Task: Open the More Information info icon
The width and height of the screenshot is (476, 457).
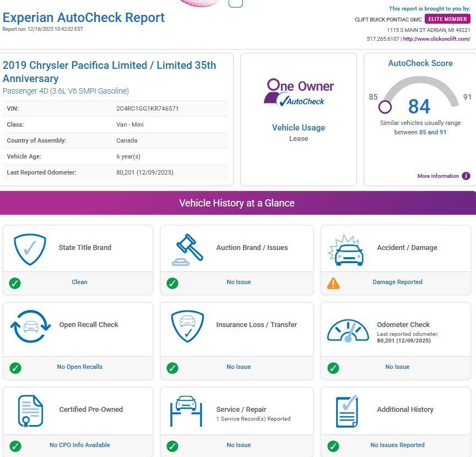Action: click(466, 176)
